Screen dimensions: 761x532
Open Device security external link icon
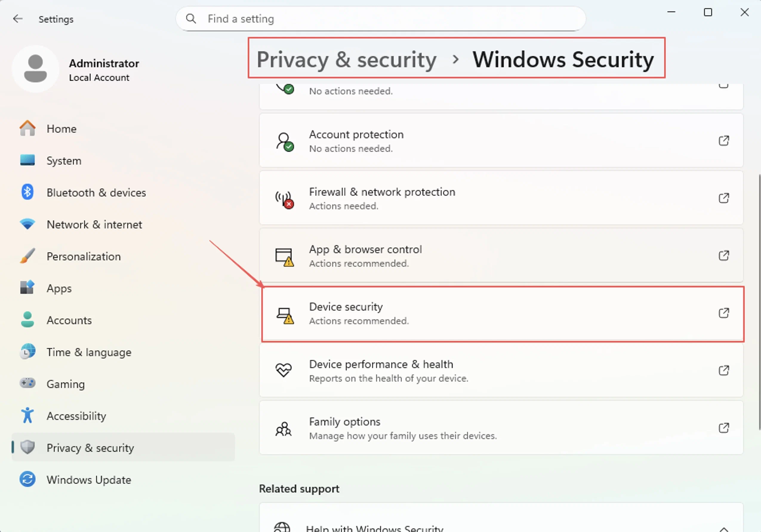coord(724,313)
